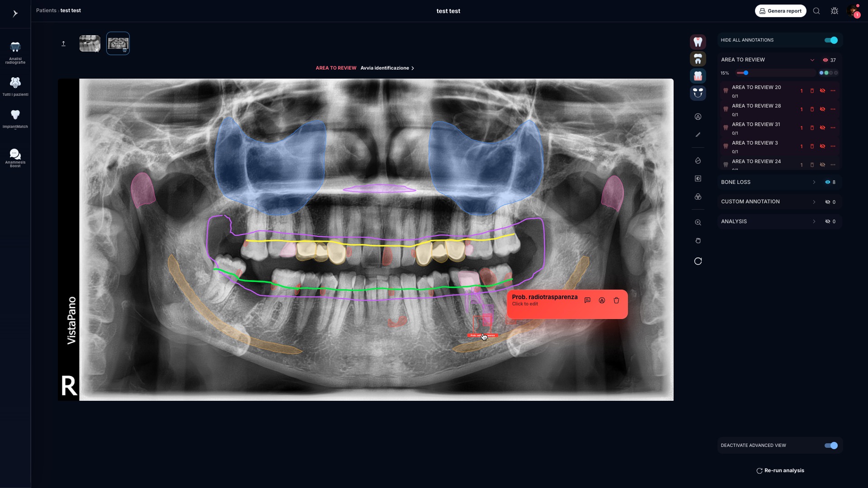Add comment to Prob. radiotrasparenza annotation
The width and height of the screenshot is (868, 488).
click(587, 300)
